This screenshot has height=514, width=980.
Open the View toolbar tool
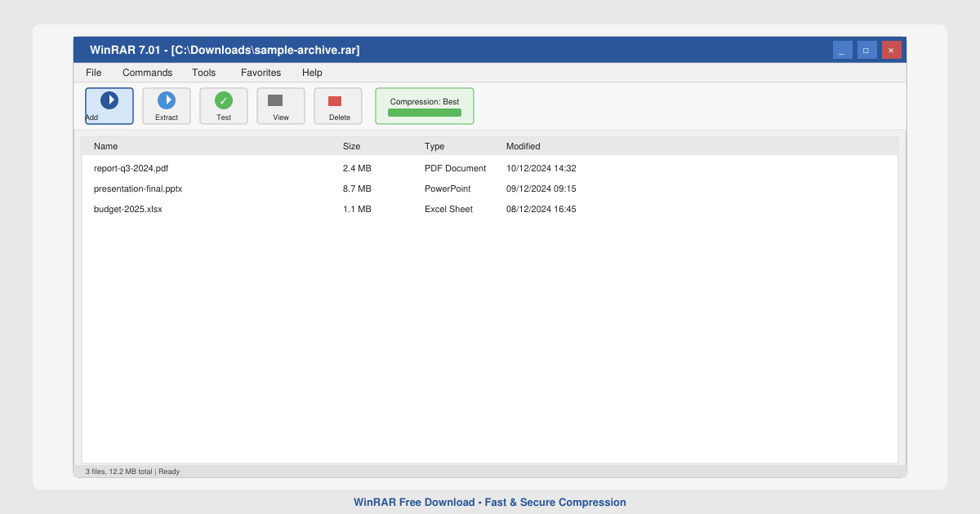tap(281, 106)
